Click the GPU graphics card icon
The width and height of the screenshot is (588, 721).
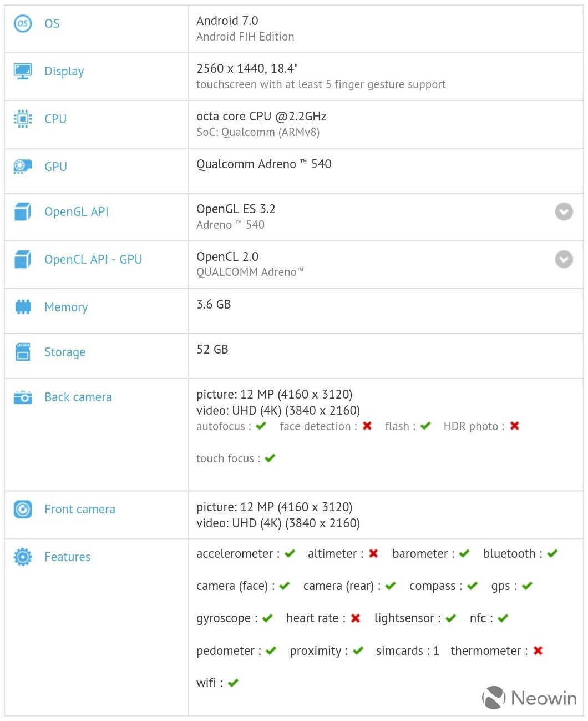click(23, 166)
